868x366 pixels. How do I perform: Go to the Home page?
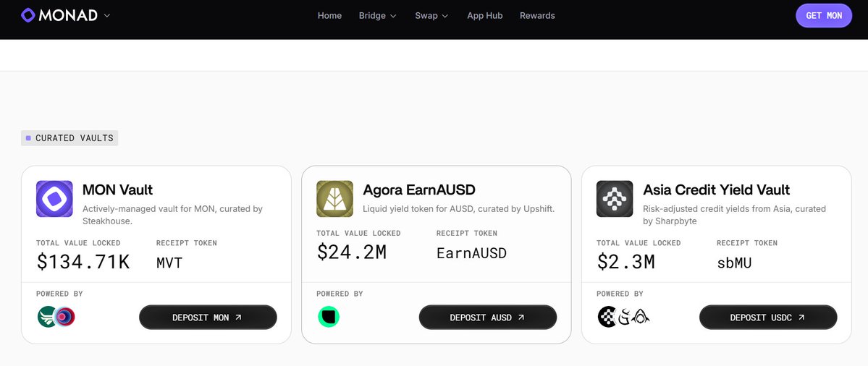click(329, 15)
